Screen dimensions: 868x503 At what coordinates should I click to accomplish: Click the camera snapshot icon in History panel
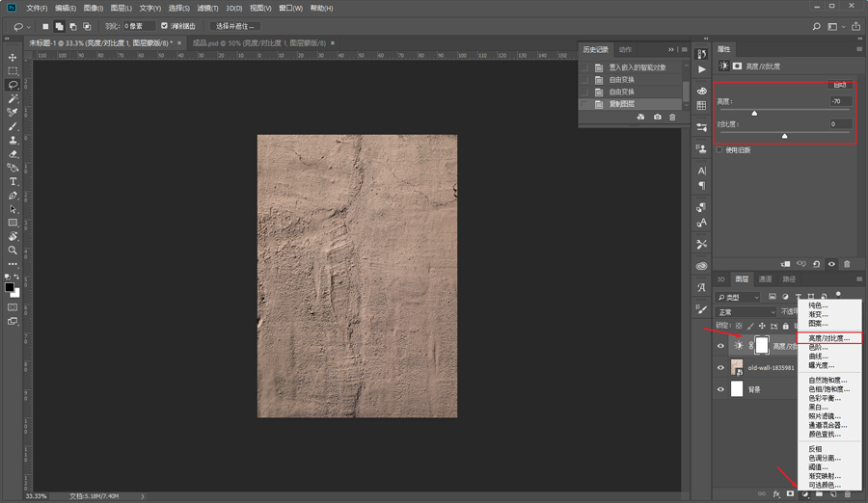658,118
